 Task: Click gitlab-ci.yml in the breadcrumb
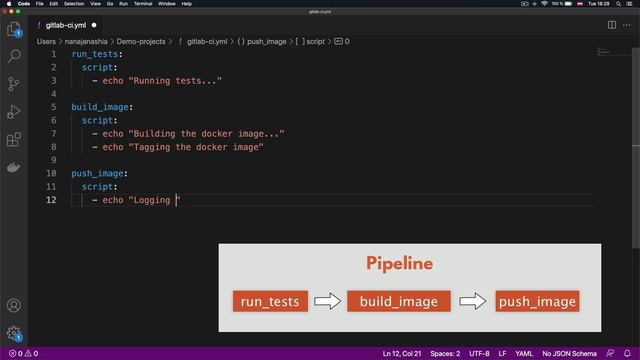pyautogui.click(x=207, y=42)
